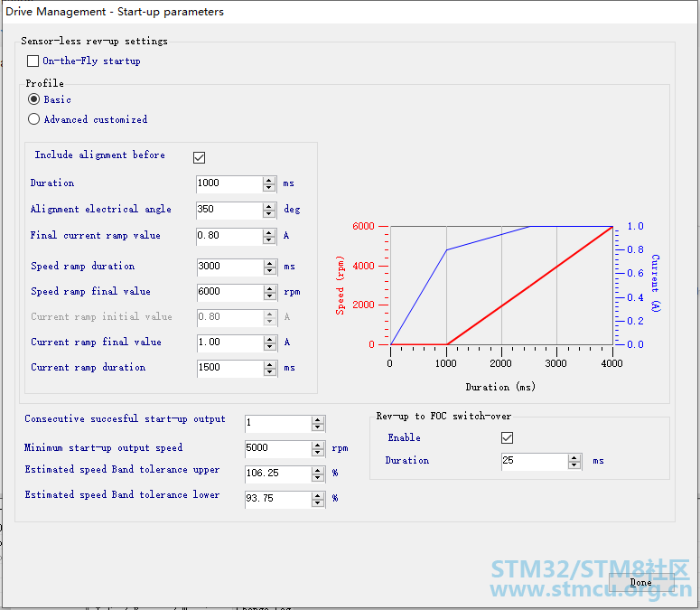Click Estimated speed Band tolerance lower field
700x610 pixels.
pos(278,499)
